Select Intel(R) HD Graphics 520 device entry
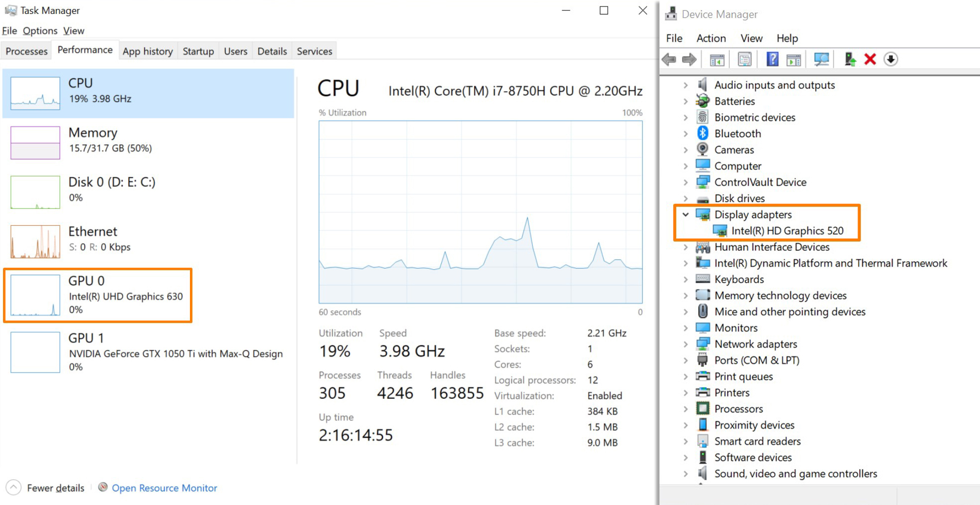Image resolution: width=980 pixels, height=505 pixels. pos(787,230)
